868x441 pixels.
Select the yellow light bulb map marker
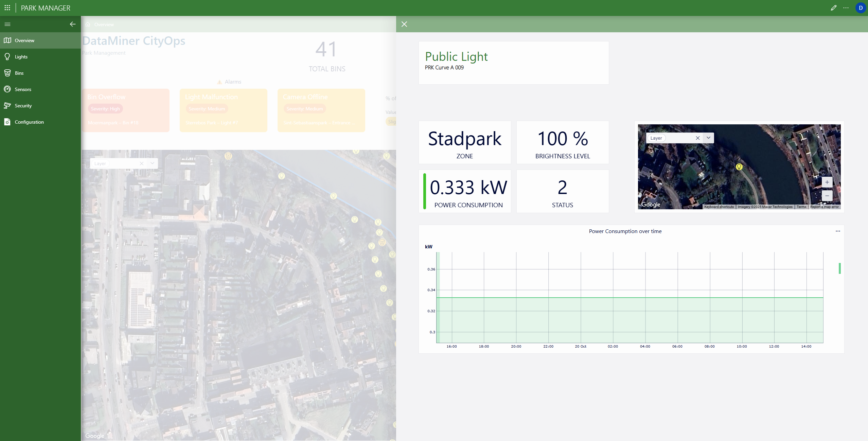click(739, 167)
